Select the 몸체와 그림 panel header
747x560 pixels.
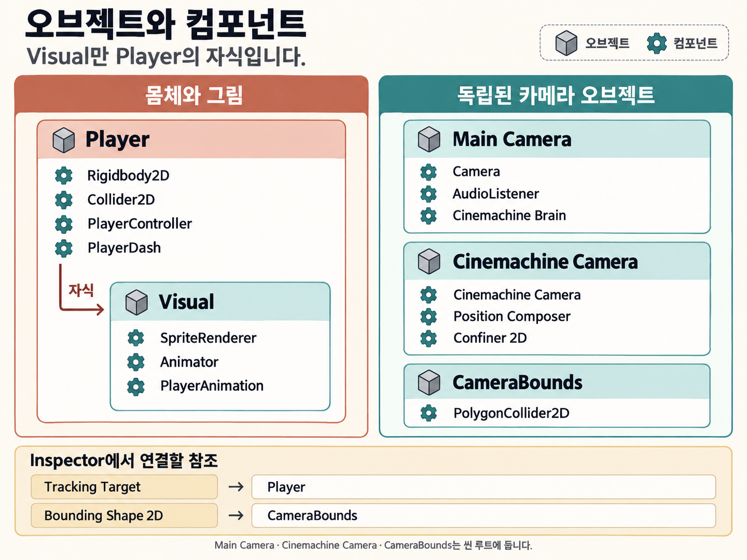pos(191,95)
